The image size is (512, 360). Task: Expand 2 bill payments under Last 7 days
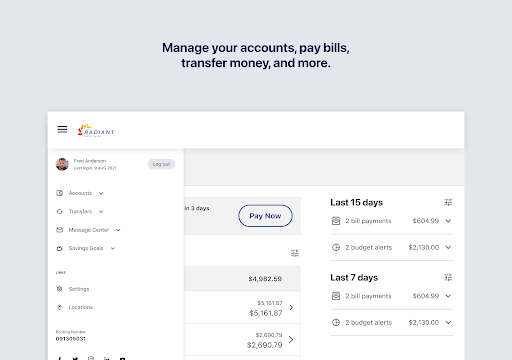pyautogui.click(x=448, y=296)
